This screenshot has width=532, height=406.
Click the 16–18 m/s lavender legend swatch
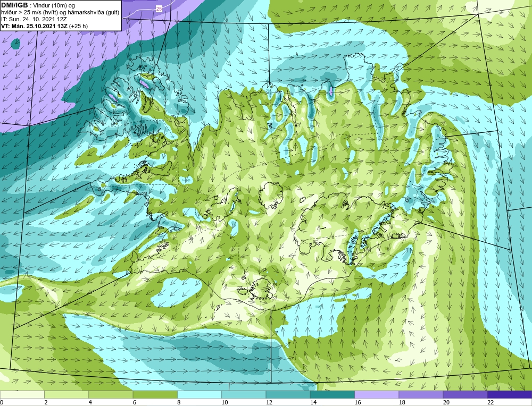(377, 395)
